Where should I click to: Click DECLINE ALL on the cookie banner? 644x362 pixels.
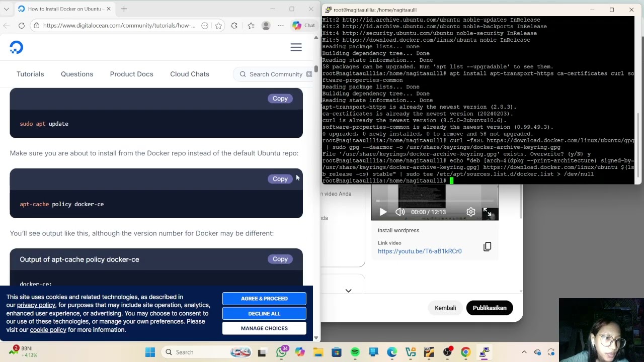264,313
